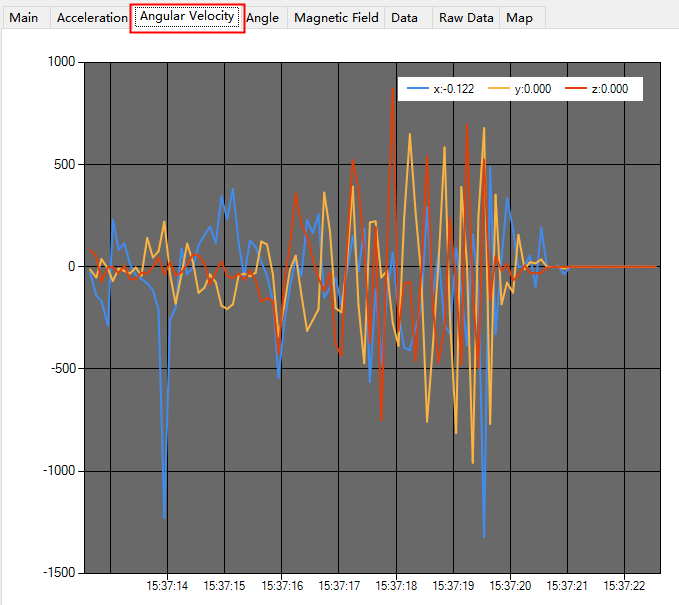The width and height of the screenshot is (679, 605).
Task: Open the Data tab
Action: click(404, 18)
